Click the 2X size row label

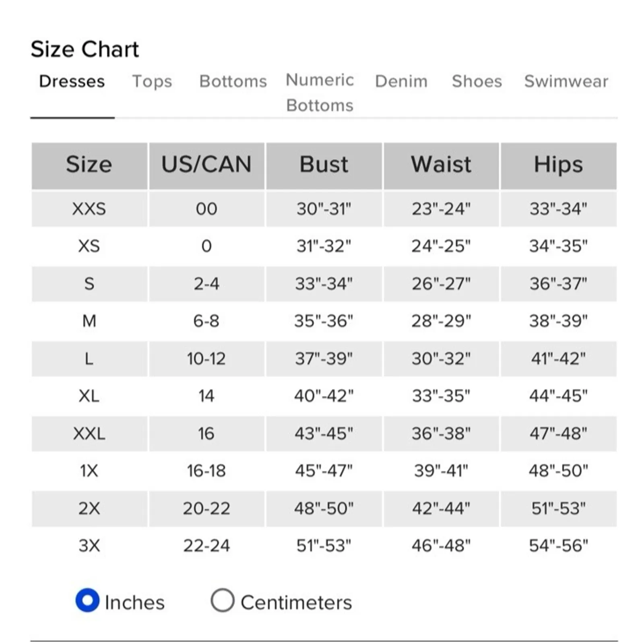(89, 508)
